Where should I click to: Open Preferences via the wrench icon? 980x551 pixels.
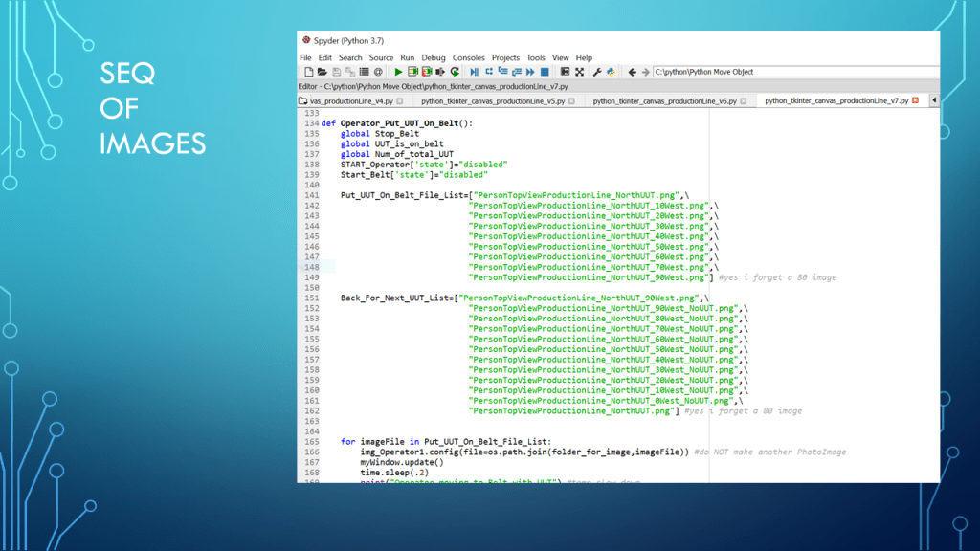[x=597, y=72]
